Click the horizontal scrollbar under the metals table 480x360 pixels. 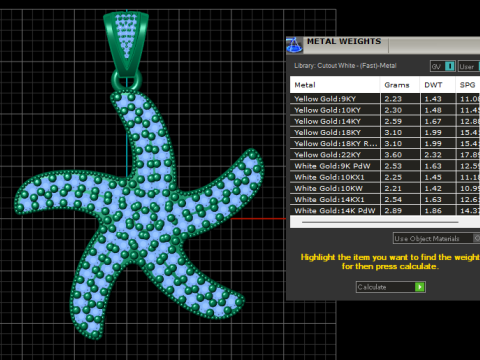380,222
